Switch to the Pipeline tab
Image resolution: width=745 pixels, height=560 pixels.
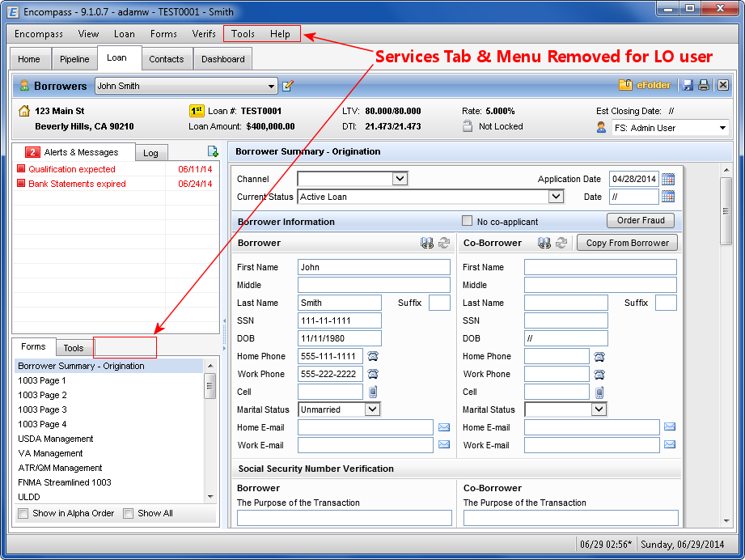point(74,59)
